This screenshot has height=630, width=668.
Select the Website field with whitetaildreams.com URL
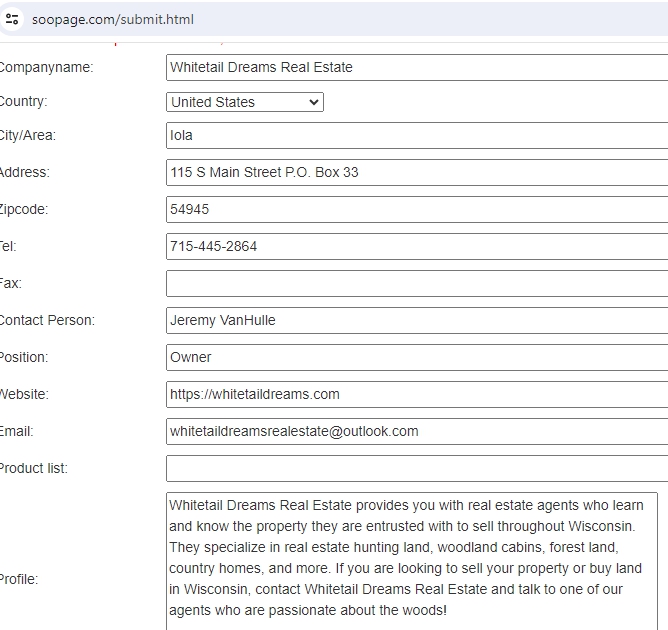(416, 394)
